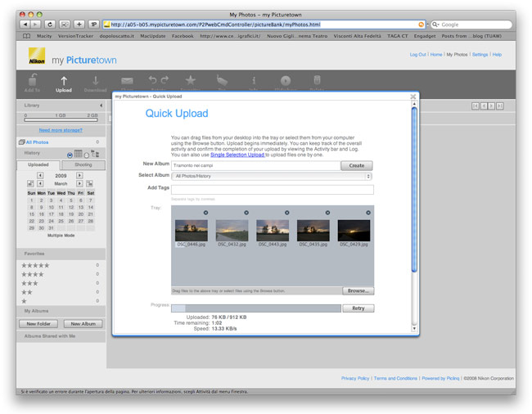Click the Upload arrow in toolbar
This screenshot has height=414, width=532.
tap(64, 80)
